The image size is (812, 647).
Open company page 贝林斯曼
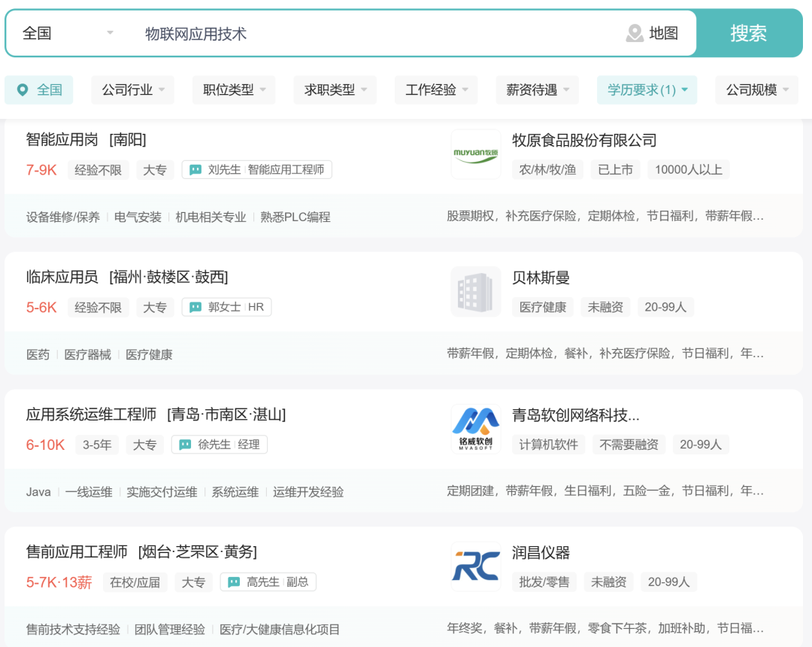(x=541, y=278)
